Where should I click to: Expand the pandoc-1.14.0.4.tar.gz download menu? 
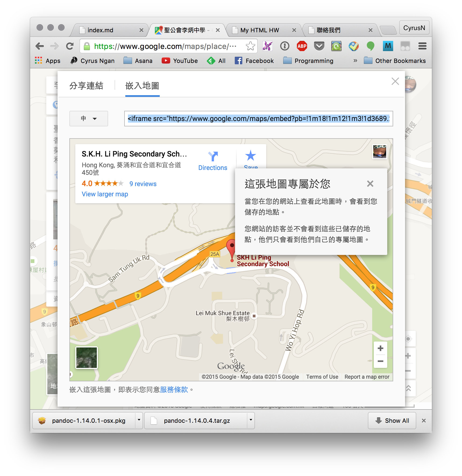point(251,420)
